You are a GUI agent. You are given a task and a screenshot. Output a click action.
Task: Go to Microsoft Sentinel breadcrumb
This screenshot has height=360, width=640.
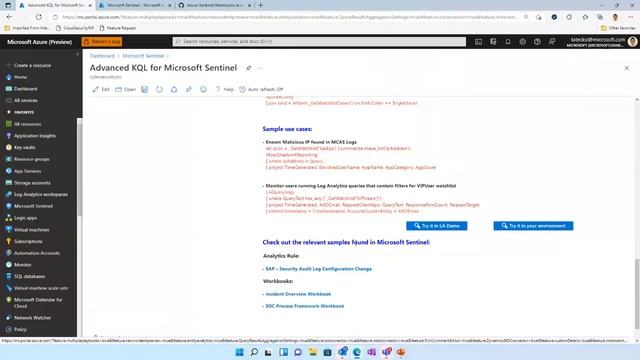pos(143,56)
